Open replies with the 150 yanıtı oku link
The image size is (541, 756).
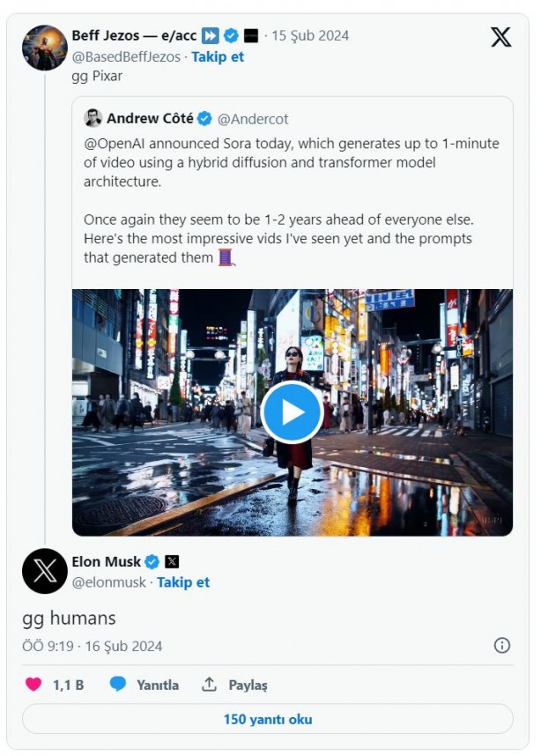click(x=270, y=719)
